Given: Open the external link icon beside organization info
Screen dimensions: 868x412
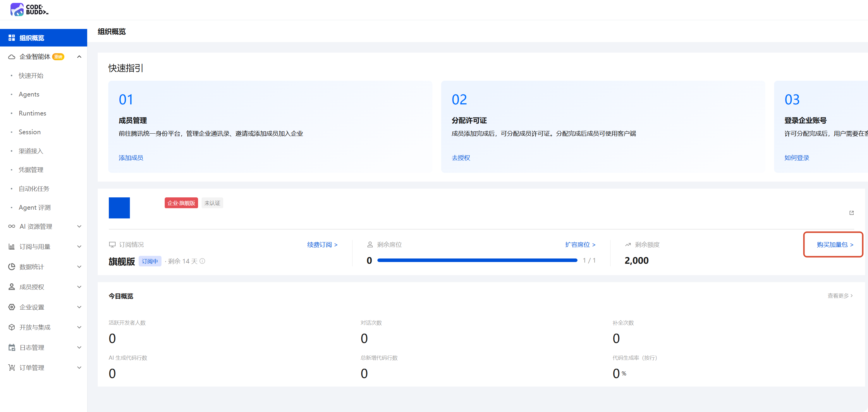Looking at the screenshot, I should click(x=852, y=213).
